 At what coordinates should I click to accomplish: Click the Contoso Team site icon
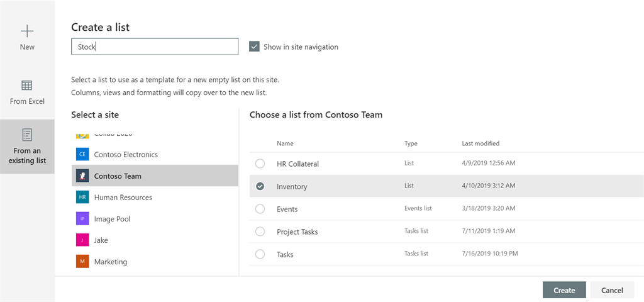tap(82, 176)
